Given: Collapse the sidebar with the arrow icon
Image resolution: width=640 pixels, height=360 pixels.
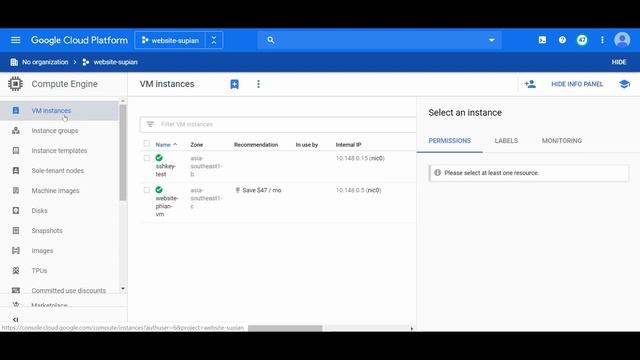Looking at the screenshot, I should (x=16, y=320).
